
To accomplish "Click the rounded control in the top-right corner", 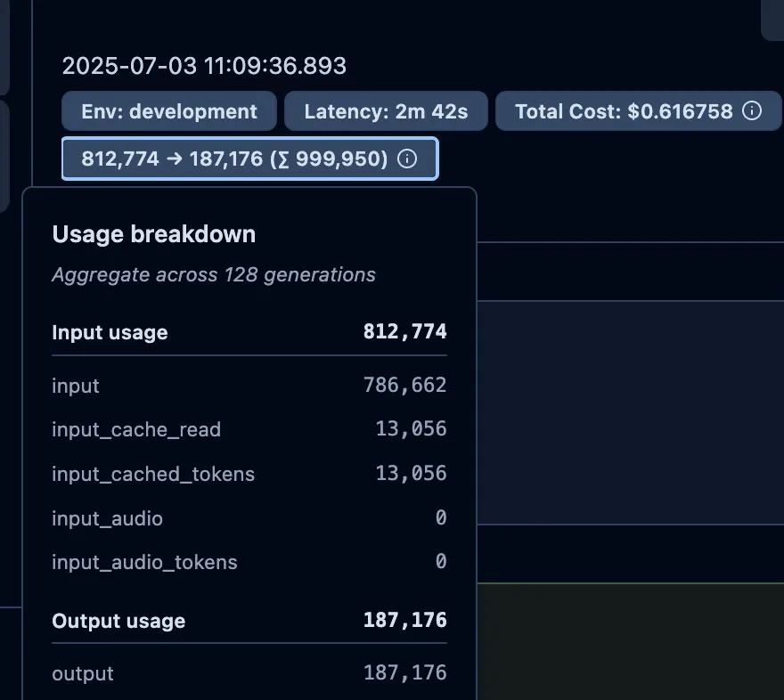I will pos(773,18).
